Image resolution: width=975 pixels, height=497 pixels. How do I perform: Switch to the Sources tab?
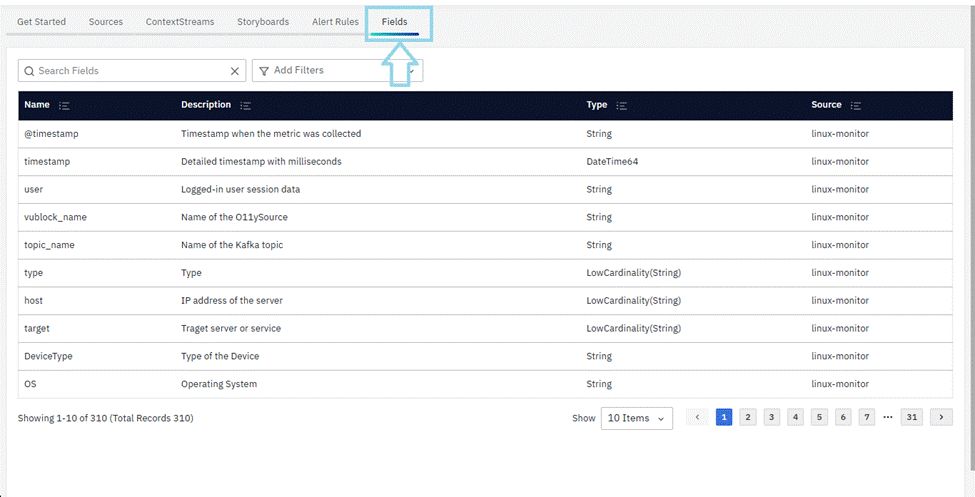pos(106,22)
